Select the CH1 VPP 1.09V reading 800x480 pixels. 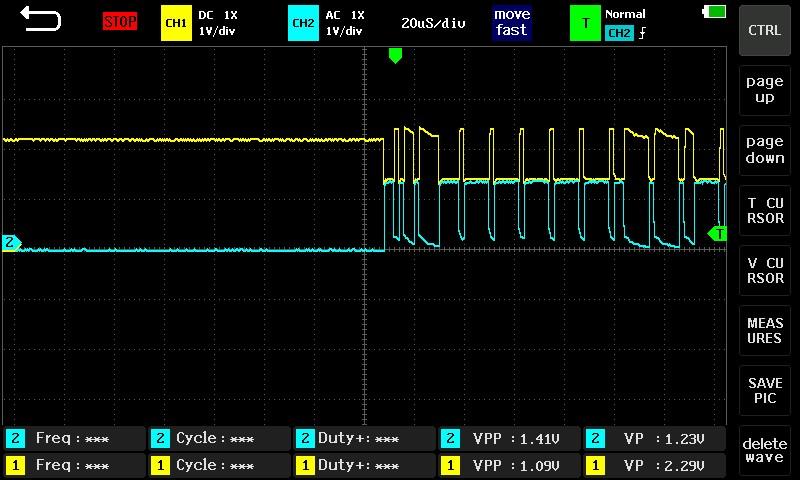click(x=509, y=465)
